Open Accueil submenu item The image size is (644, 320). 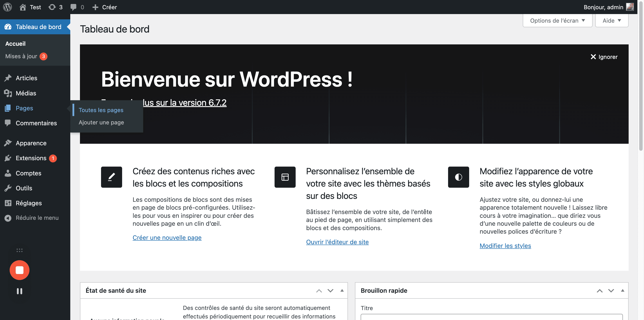coord(15,44)
